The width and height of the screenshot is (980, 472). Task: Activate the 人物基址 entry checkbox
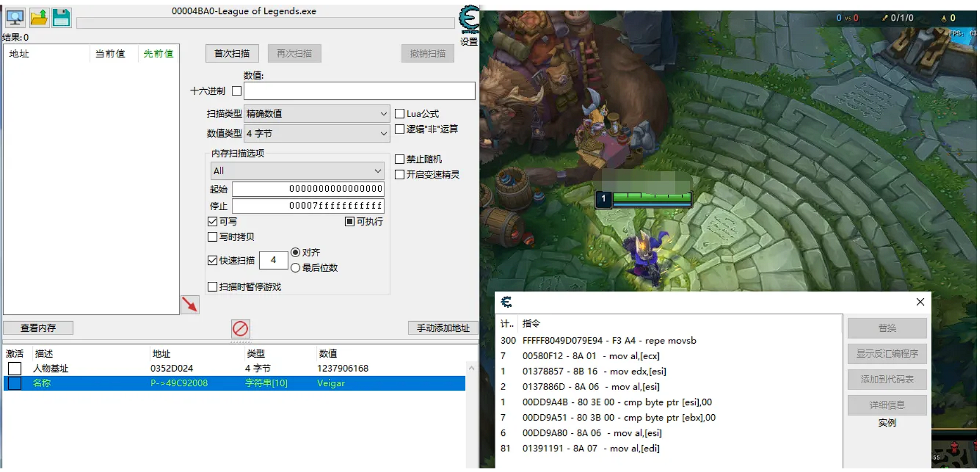coord(14,368)
